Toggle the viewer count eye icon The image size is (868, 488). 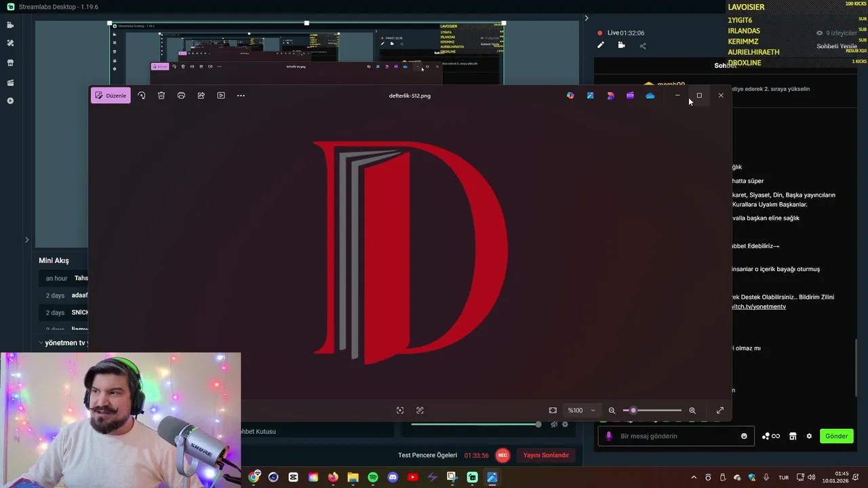(x=819, y=33)
